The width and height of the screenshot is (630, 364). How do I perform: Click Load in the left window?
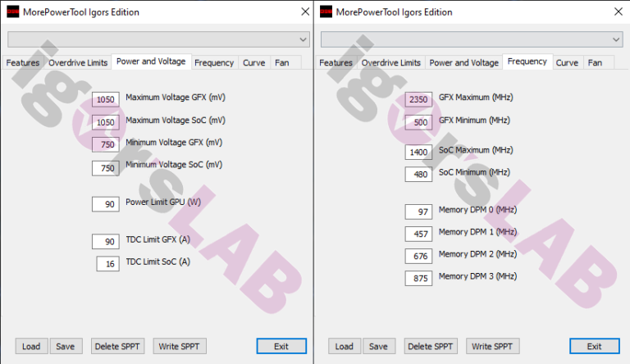(31, 346)
